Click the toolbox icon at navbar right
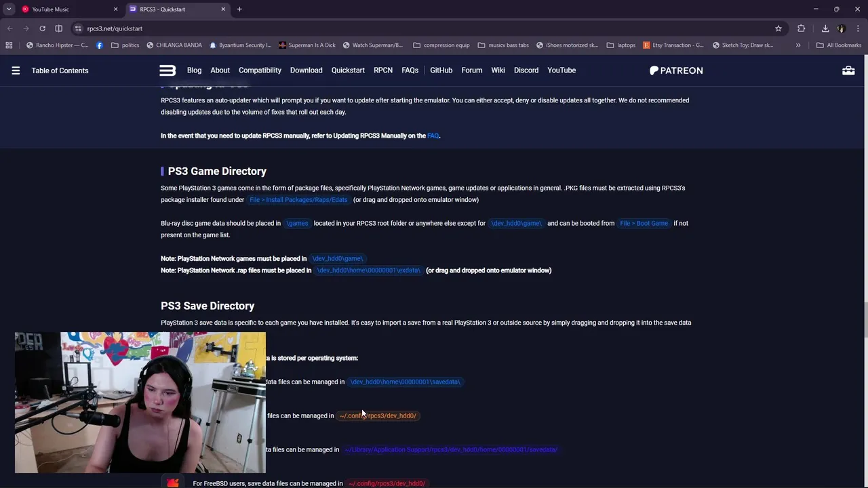This screenshot has height=488, width=868. point(848,70)
